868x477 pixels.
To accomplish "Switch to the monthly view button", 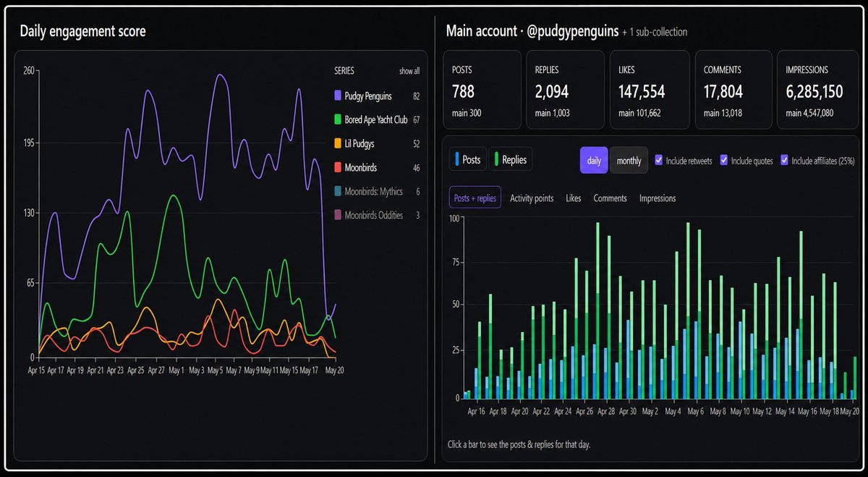I will pyautogui.click(x=629, y=160).
